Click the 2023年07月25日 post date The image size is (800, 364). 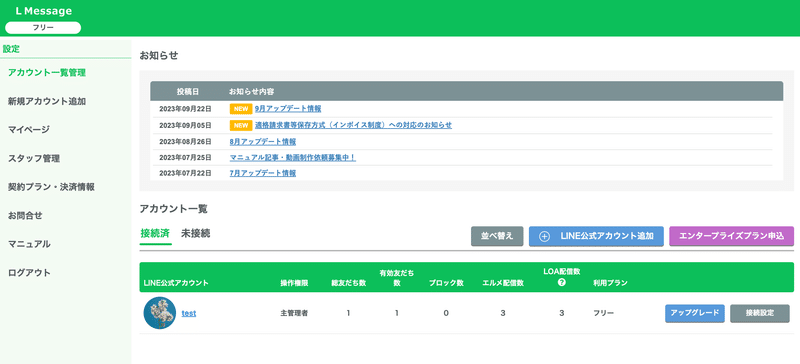pyautogui.click(x=185, y=158)
